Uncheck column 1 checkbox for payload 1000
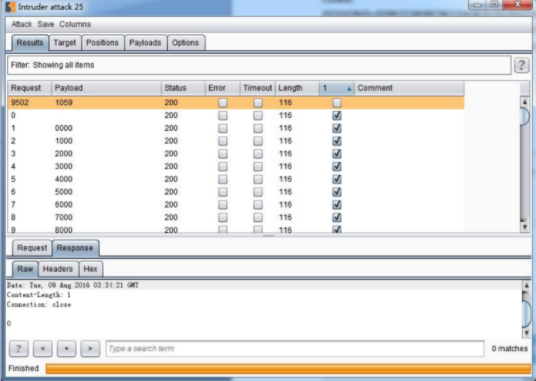The width and height of the screenshot is (536, 381). [x=337, y=141]
